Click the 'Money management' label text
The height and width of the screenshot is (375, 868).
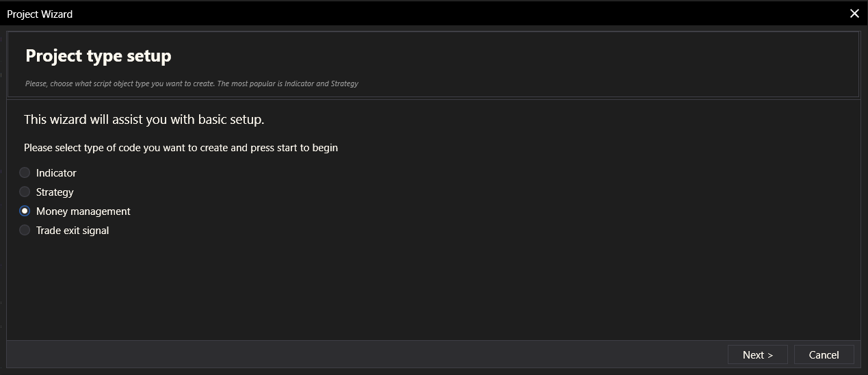coord(83,211)
